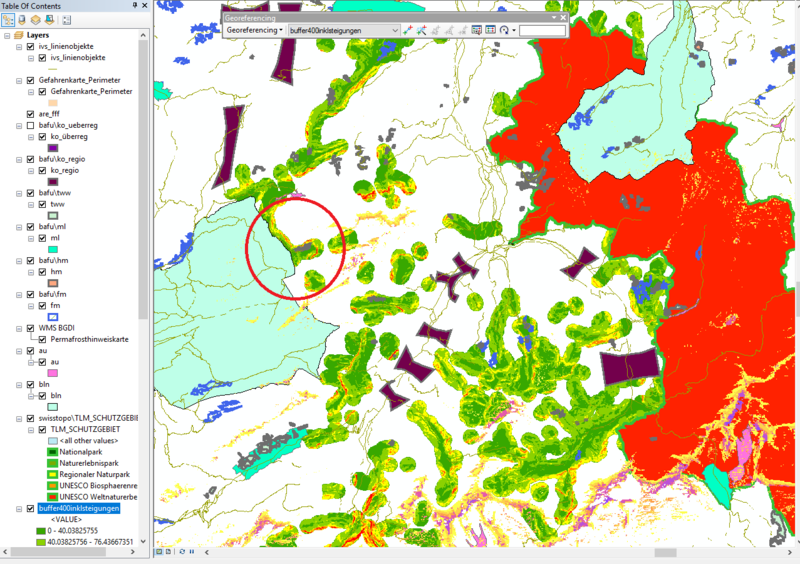
Task: Hide the Permafrosthinweiskarte layer
Action: [42, 340]
